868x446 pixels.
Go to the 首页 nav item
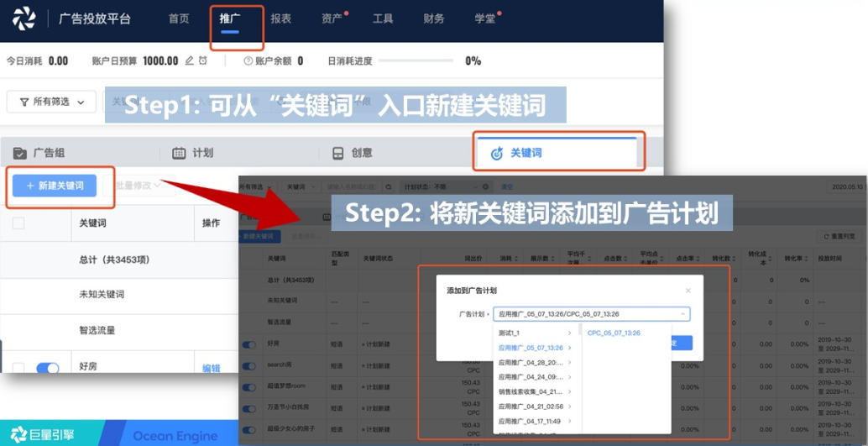click(179, 18)
